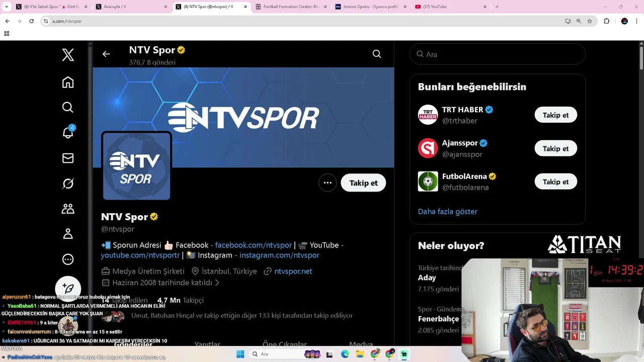Open File Explorer from taskbar

click(x=360, y=354)
